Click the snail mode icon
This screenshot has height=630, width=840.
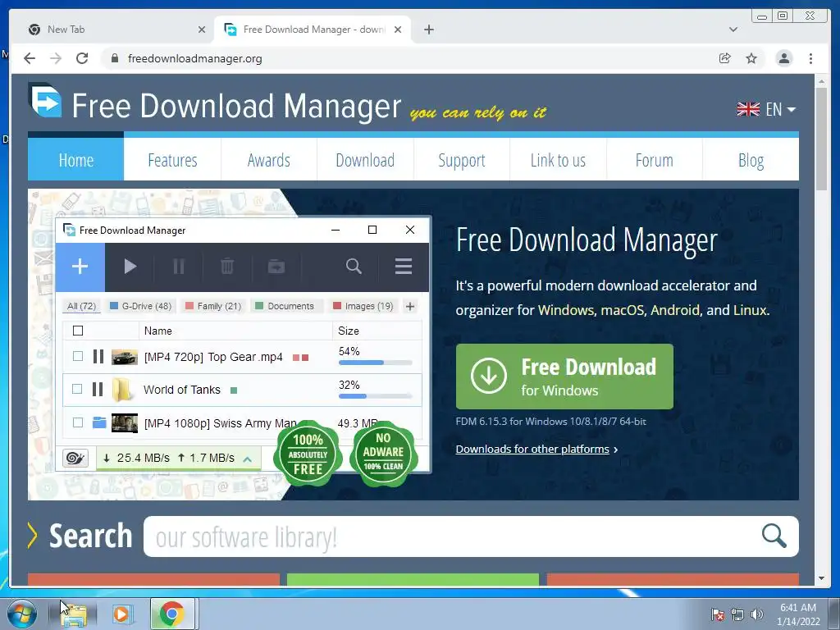point(75,458)
